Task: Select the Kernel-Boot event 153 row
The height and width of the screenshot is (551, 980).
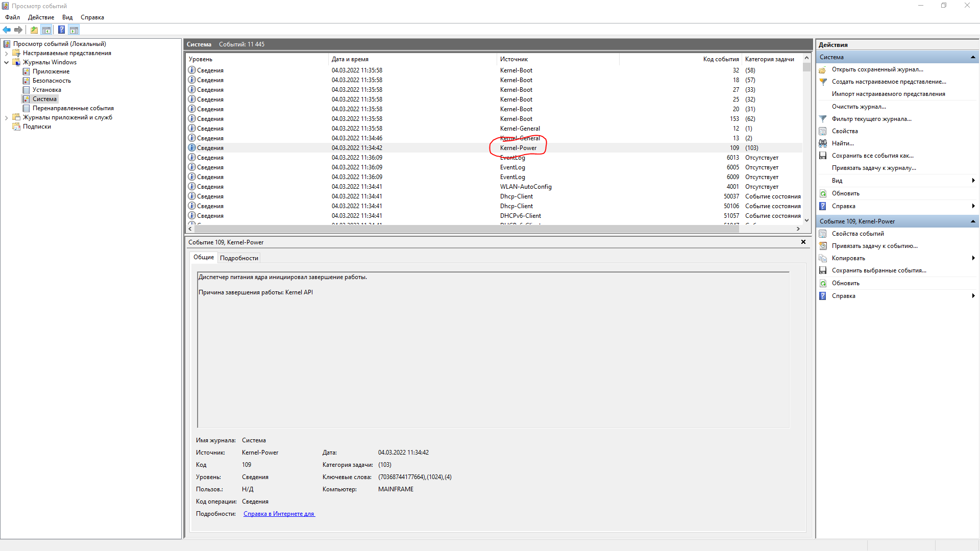Action: (x=494, y=119)
